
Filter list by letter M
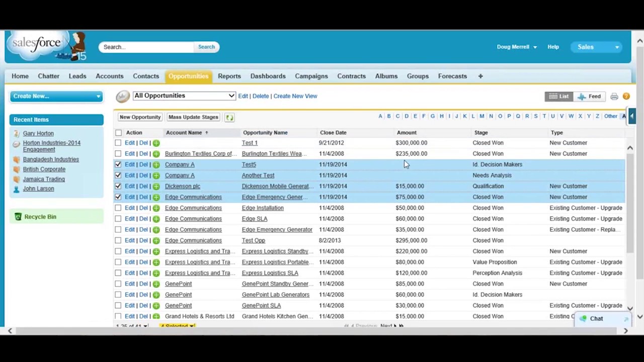coord(482,116)
